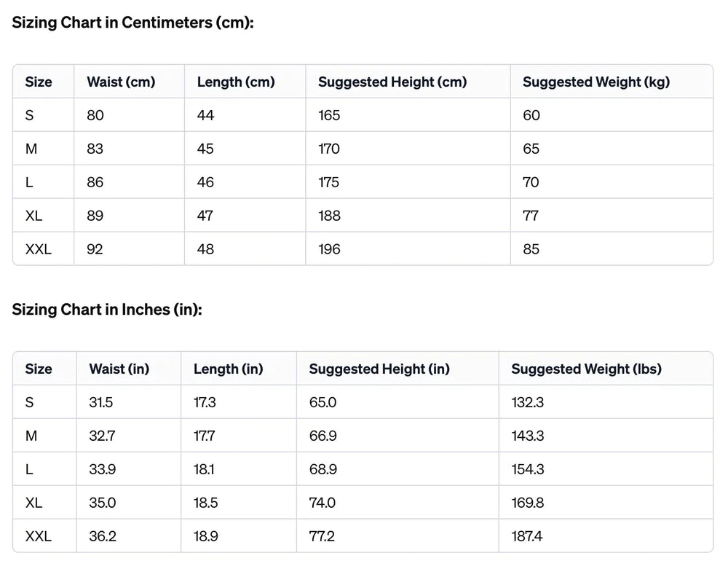The height and width of the screenshot is (569, 728).
Task: Select the "Waist (in)" column header
Action: (x=119, y=369)
